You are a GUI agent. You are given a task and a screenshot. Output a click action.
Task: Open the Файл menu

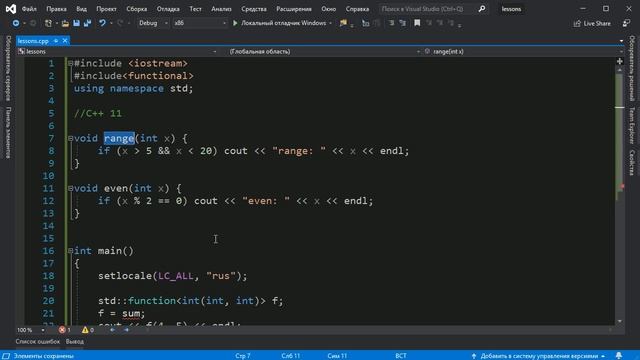(29, 9)
